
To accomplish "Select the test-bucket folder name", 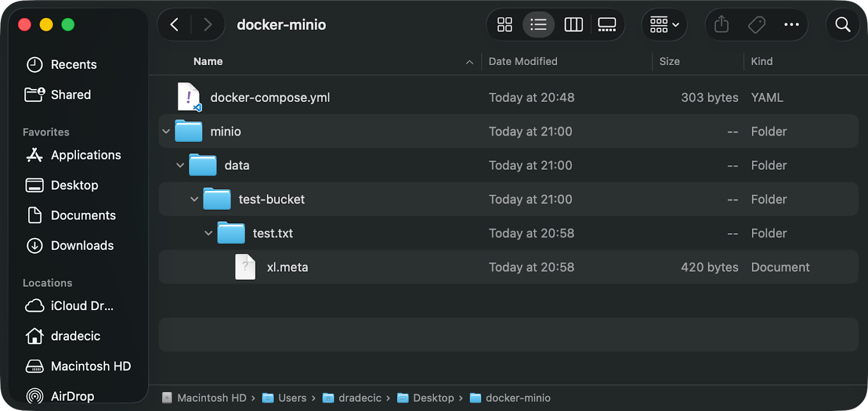I will [272, 200].
